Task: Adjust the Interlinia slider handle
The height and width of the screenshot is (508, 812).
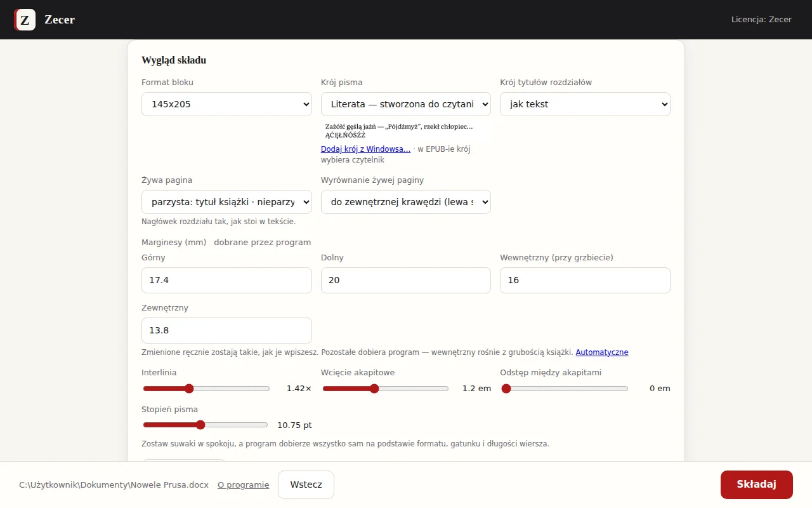Action: 188,389
